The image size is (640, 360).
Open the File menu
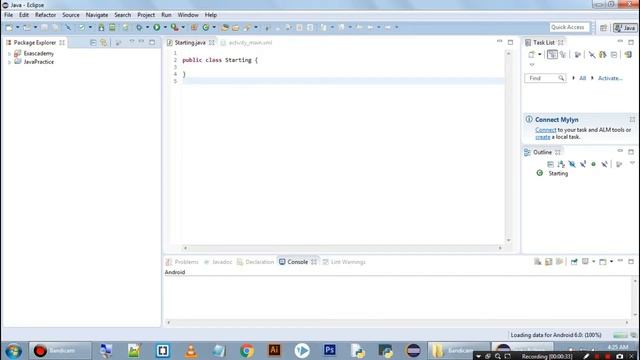9,15
